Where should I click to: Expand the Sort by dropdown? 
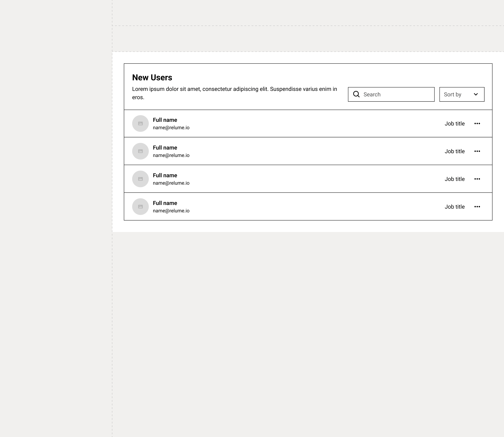(x=462, y=94)
